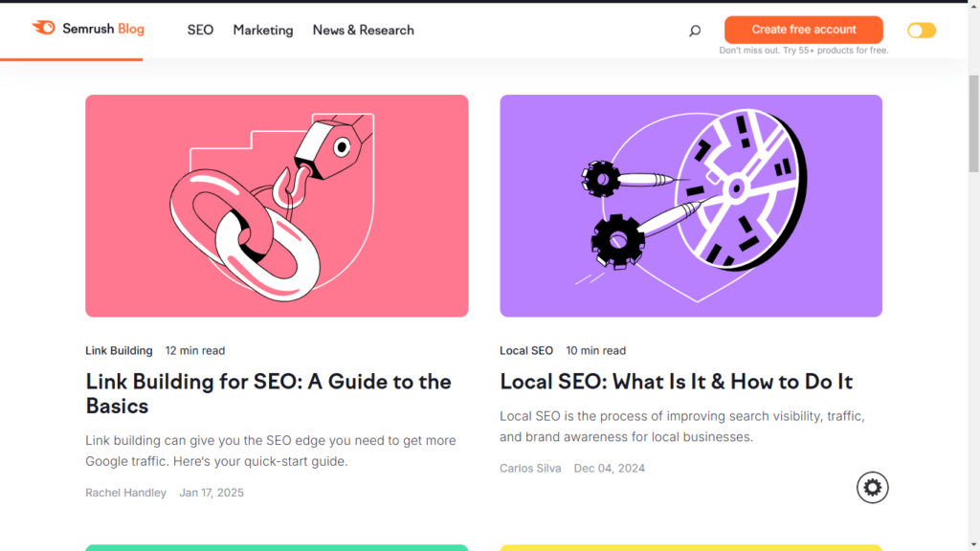The height and width of the screenshot is (551, 980).
Task: Click the Dec 04, 2024 date text
Action: coord(609,468)
